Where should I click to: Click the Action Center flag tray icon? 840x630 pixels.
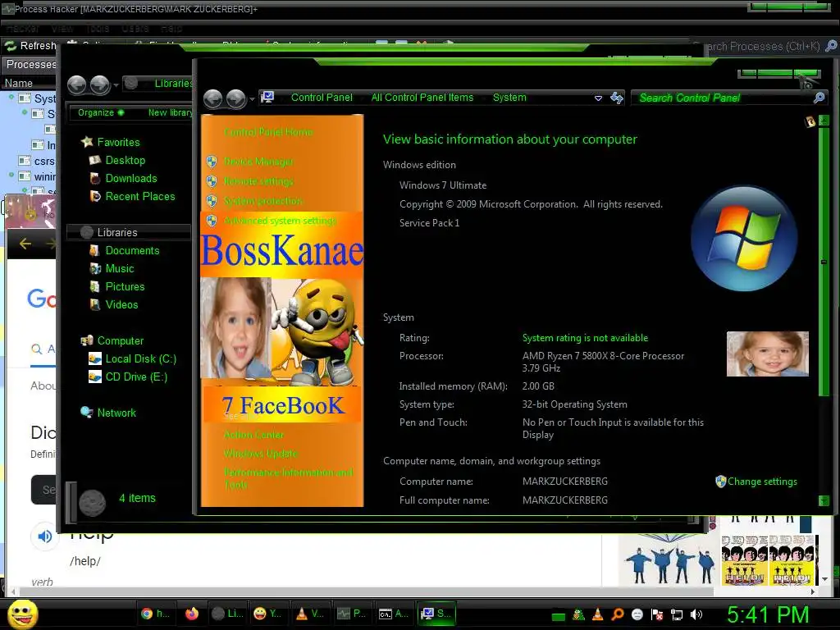657,614
